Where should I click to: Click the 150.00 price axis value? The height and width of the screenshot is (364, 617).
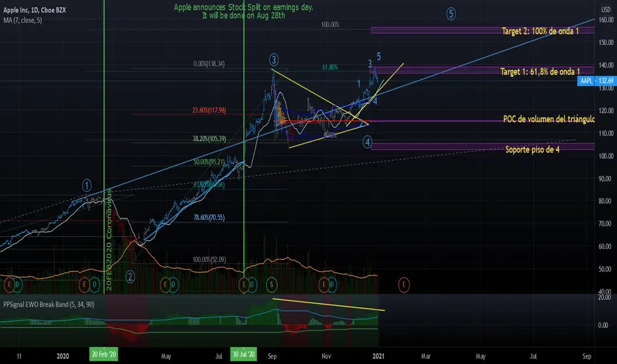pos(606,42)
